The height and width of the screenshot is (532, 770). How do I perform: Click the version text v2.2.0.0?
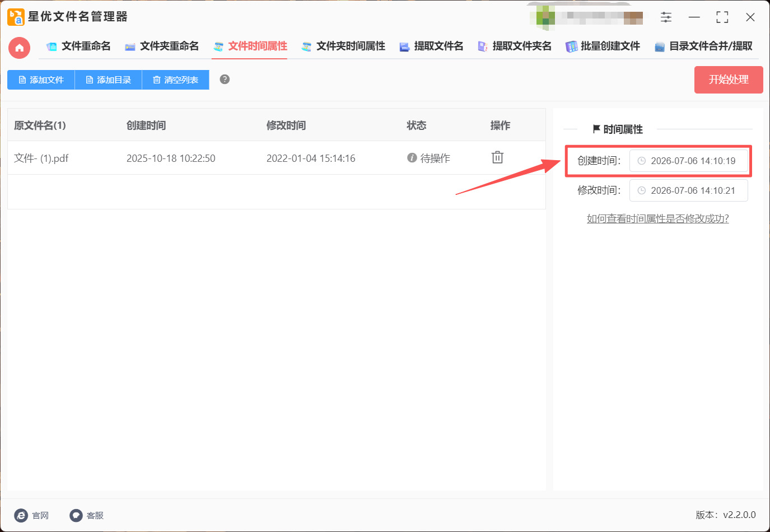point(739,515)
